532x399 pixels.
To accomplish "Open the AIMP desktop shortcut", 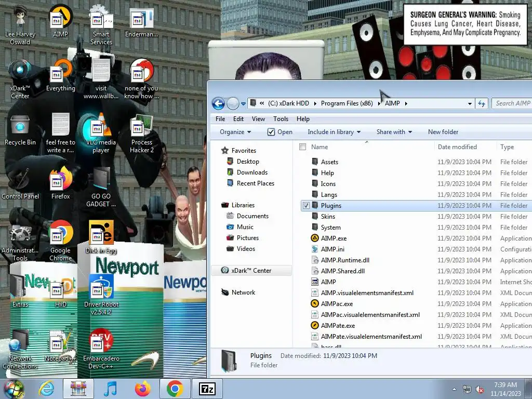I will coord(60,21).
